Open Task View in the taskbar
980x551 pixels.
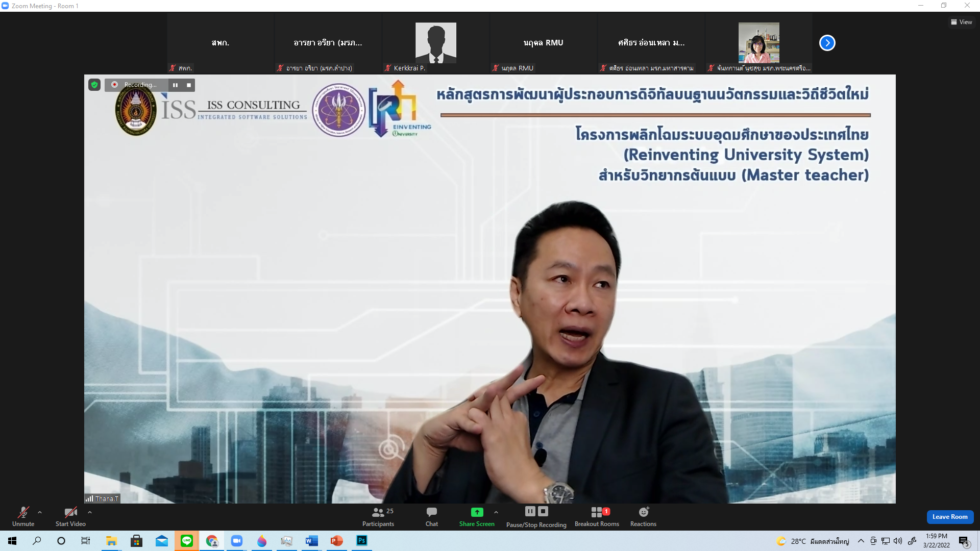pos(86,541)
